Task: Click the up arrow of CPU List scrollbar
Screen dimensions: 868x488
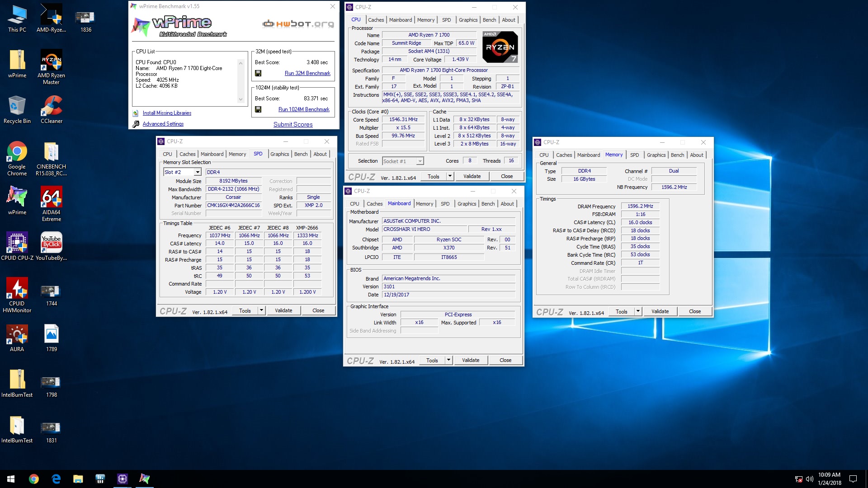Action: click(241, 63)
